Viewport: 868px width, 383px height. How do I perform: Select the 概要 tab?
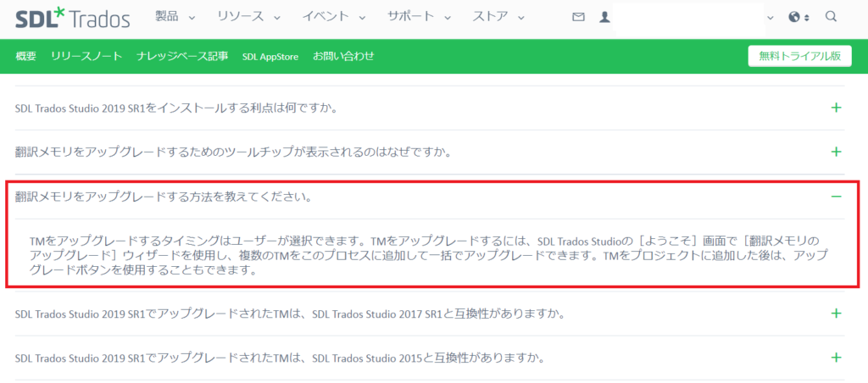[26, 56]
